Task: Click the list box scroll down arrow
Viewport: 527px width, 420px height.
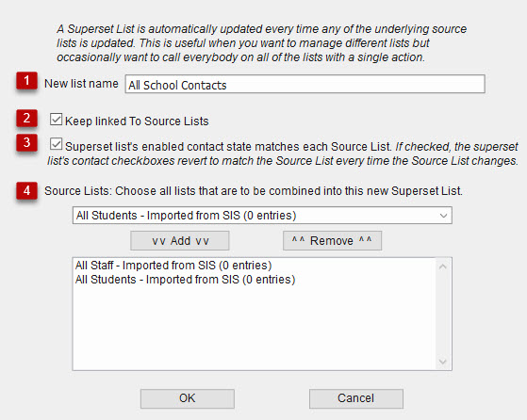Action: 443,362
